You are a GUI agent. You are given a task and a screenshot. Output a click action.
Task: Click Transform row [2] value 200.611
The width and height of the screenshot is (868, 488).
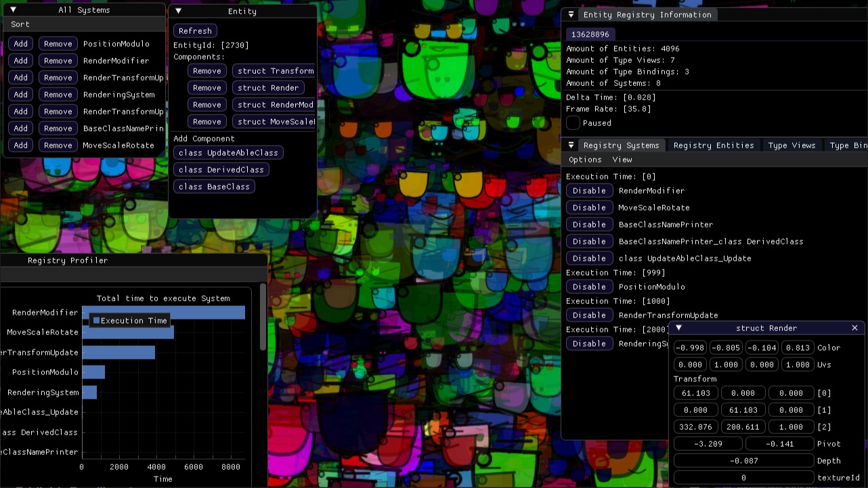click(743, 426)
